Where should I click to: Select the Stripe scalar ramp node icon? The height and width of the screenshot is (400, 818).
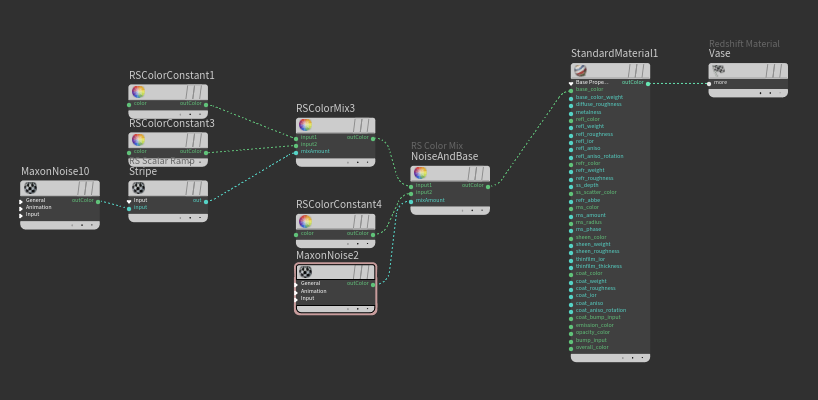coord(139,188)
